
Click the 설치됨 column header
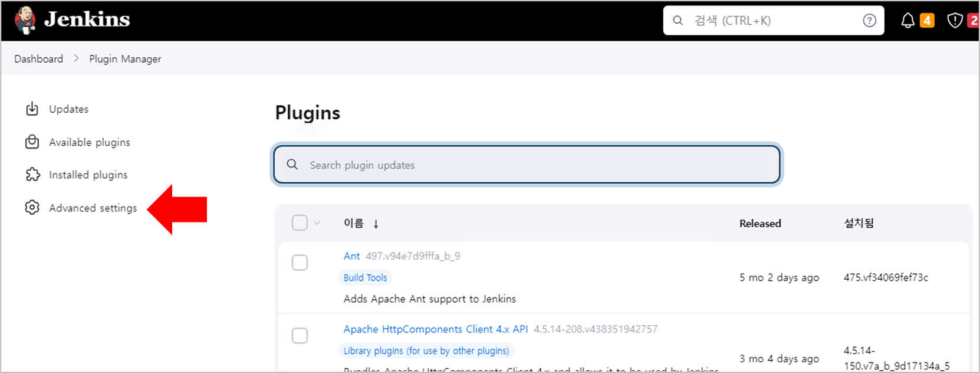859,223
